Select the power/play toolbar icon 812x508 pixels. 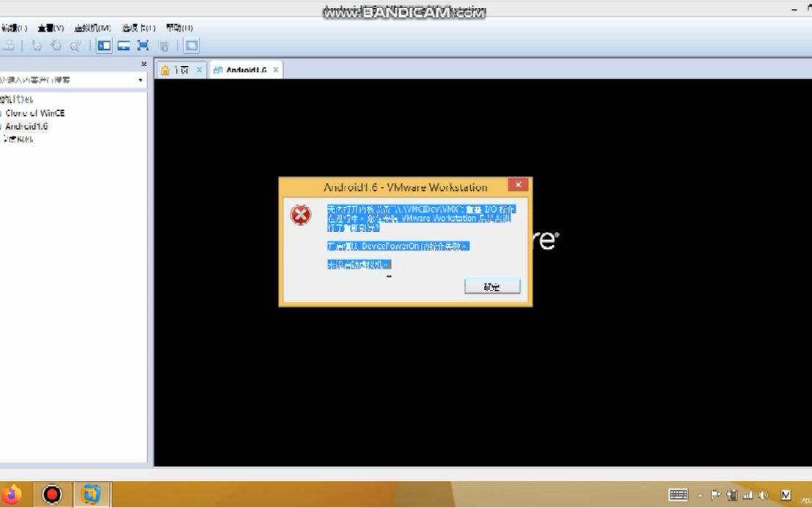pyautogui.click(x=9, y=45)
